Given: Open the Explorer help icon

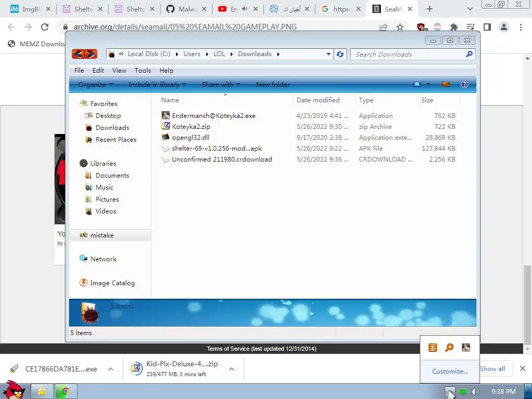Looking at the screenshot, I should [464, 84].
